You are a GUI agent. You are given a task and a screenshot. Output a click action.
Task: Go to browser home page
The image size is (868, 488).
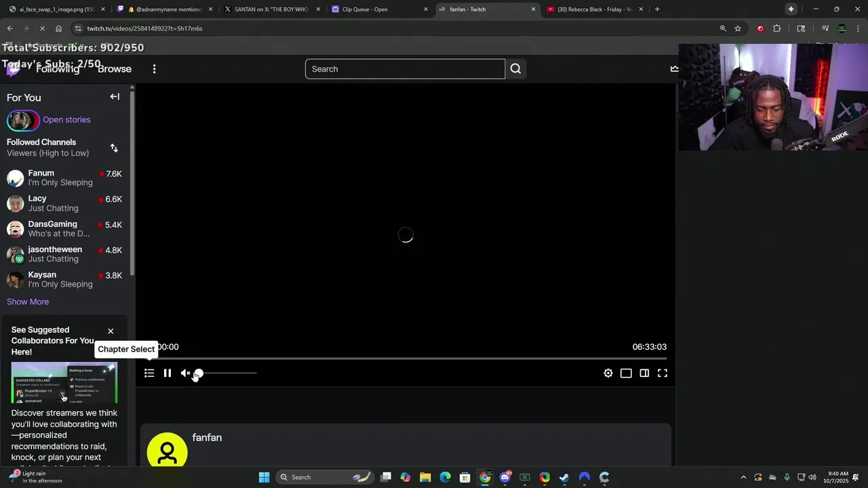point(58,28)
